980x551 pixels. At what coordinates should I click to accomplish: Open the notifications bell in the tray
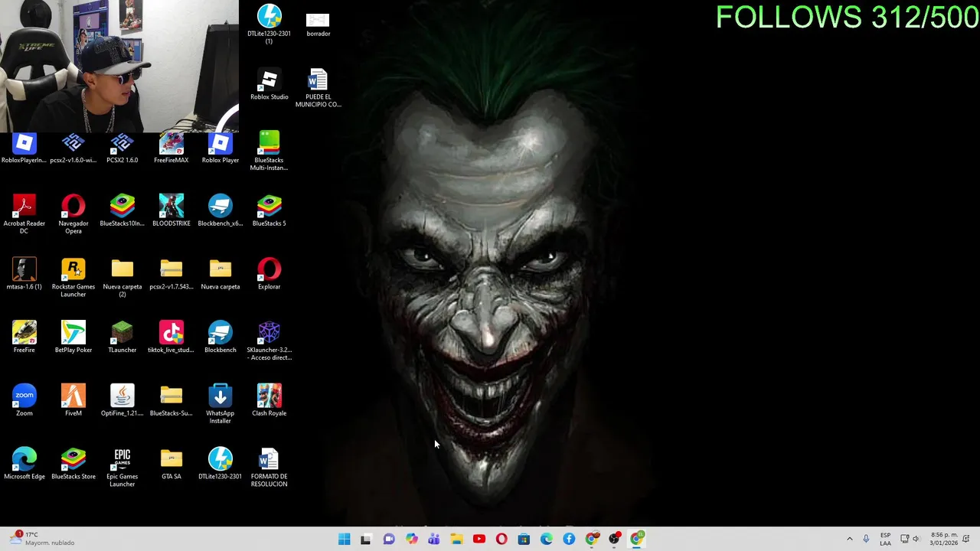[x=968, y=539]
